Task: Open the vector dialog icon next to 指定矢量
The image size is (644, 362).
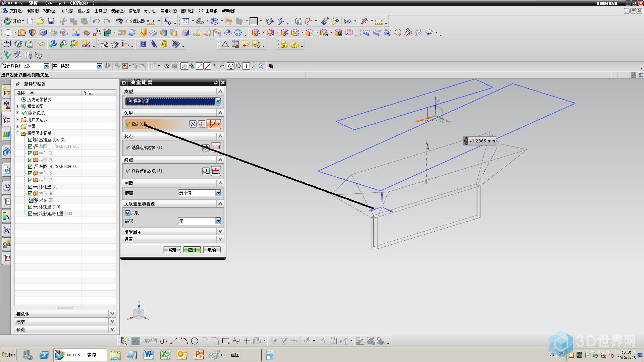Action: coord(202,124)
